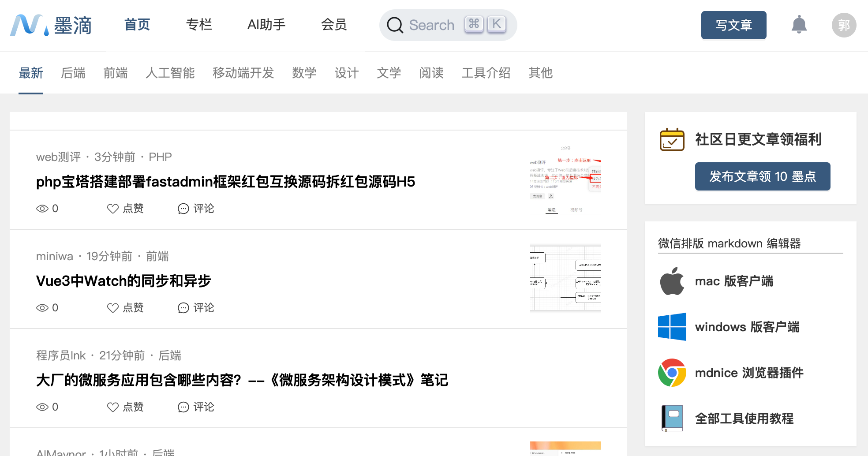Click the notification bell icon
This screenshot has height=456, width=868.
click(x=799, y=25)
